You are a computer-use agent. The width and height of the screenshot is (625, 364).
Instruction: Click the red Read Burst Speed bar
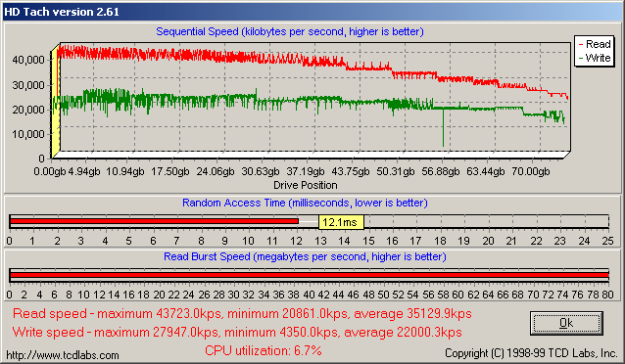tap(310, 275)
